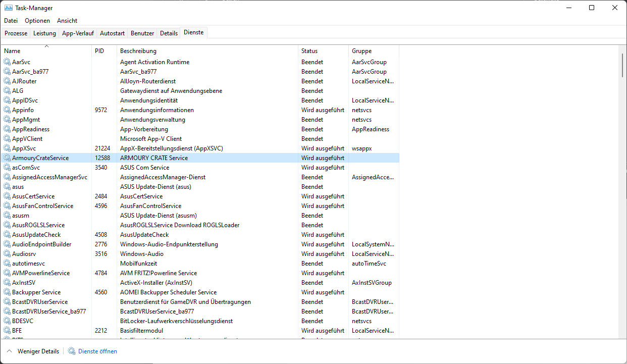Click the AsusUpdateCheck service icon
Viewport: 627px width, 364px height.
tap(7, 235)
